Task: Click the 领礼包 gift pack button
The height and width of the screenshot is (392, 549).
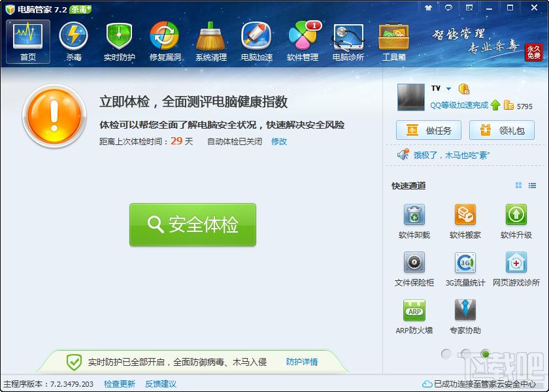Action: pyautogui.click(x=502, y=130)
